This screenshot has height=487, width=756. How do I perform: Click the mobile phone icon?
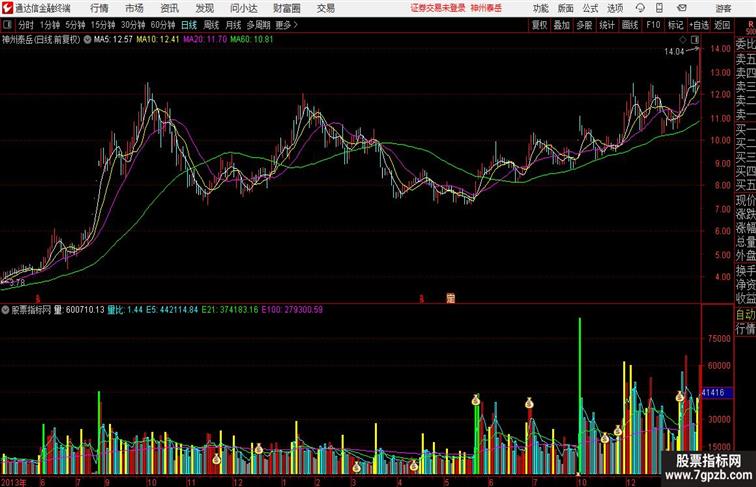(x=660, y=8)
